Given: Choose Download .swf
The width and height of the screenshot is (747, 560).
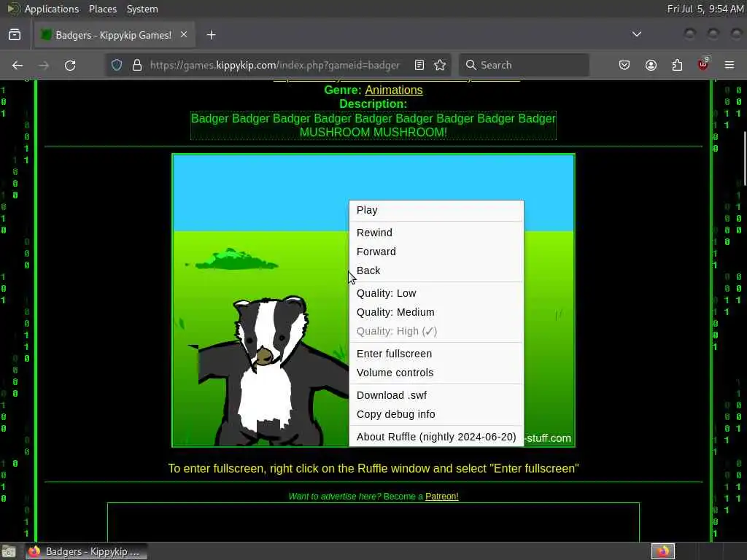Looking at the screenshot, I should point(436,395).
